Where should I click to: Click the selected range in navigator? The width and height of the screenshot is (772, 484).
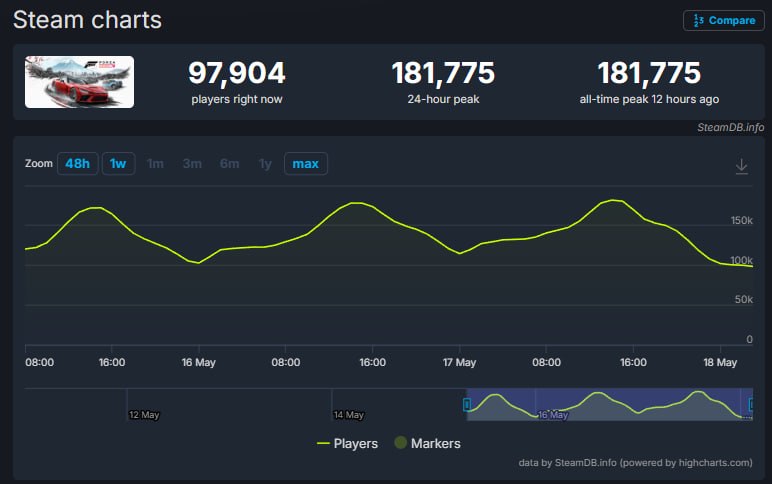pos(609,404)
